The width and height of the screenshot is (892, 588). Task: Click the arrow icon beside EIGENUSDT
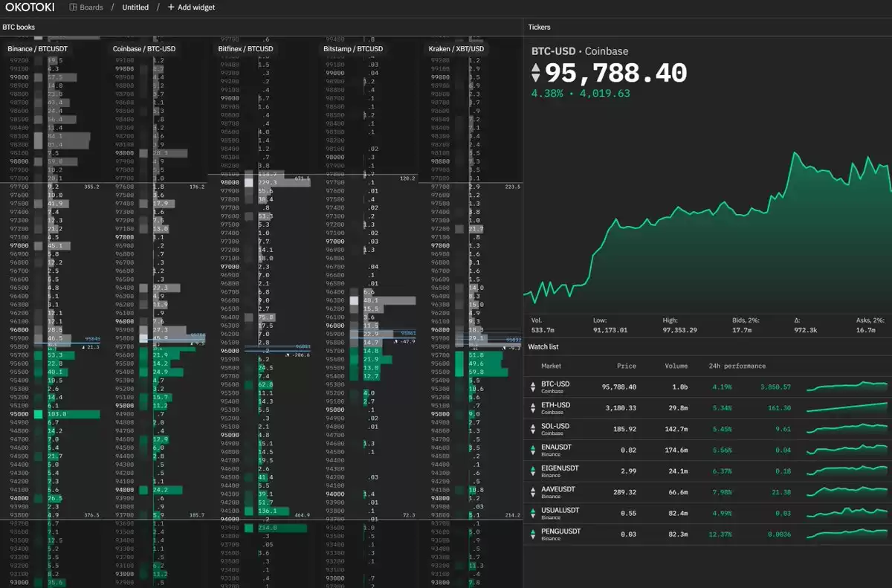click(532, 471)
